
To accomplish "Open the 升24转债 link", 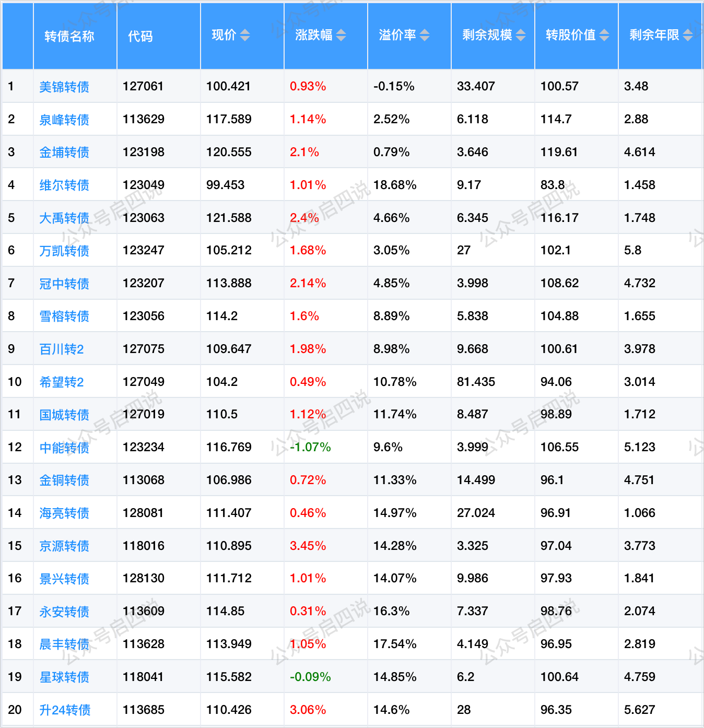I will coord(65,710).
